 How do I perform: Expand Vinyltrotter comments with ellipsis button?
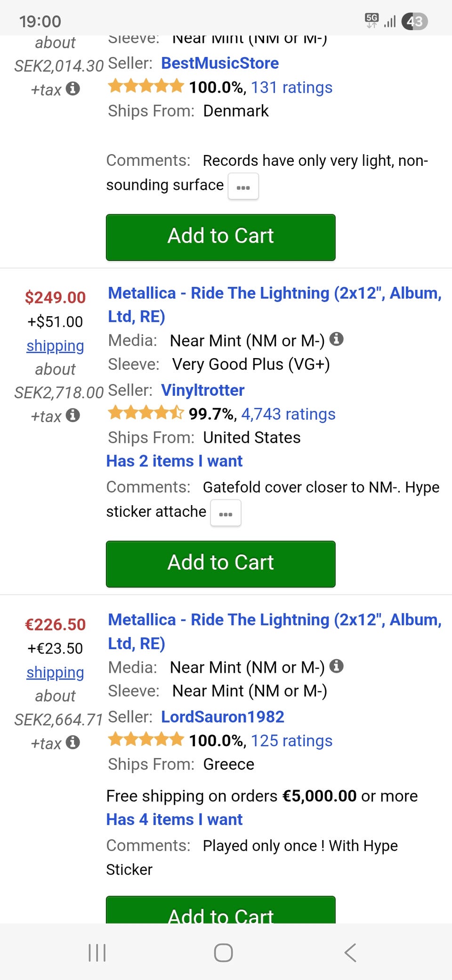(226, 514)
